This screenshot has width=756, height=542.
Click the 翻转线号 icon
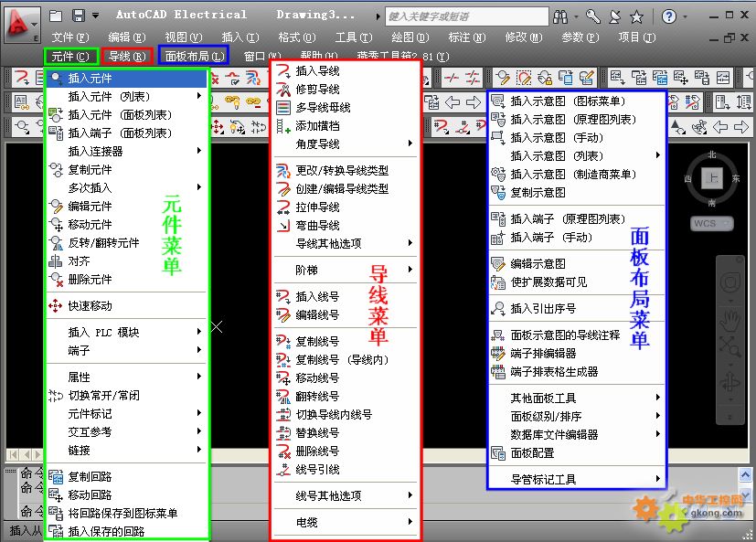(x=283, y=397)
